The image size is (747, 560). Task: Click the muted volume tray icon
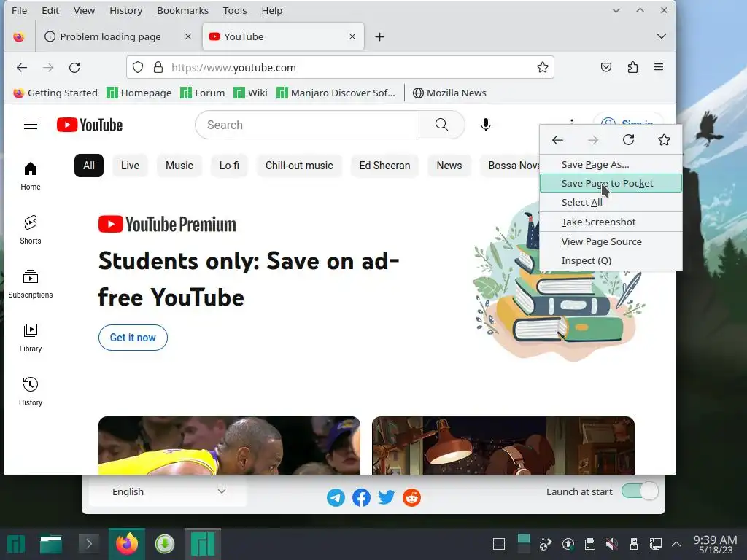[612, 544]
